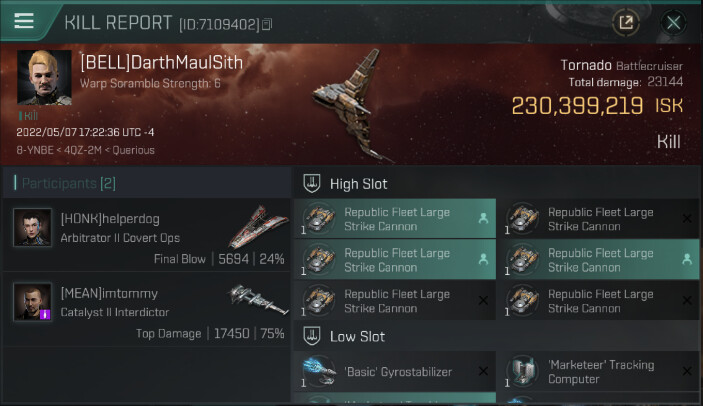Collapse the Low Slot section

[x=310, y=336]
